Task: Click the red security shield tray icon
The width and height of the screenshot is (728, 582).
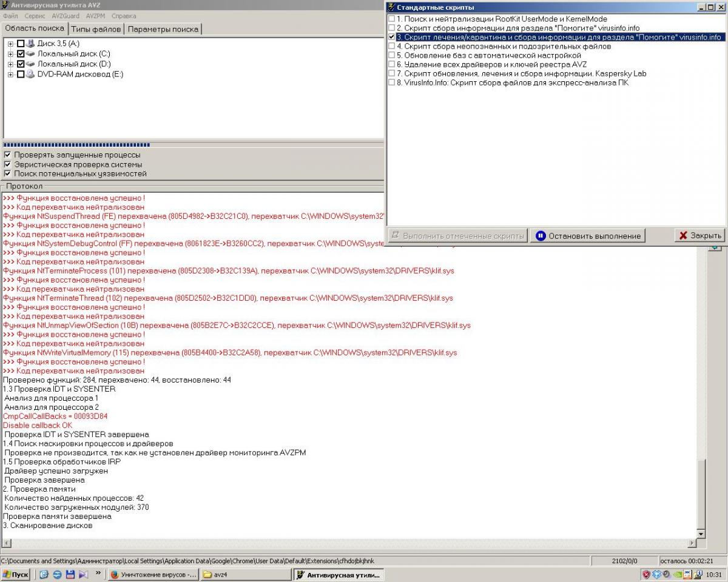Action: click(646, 574)
